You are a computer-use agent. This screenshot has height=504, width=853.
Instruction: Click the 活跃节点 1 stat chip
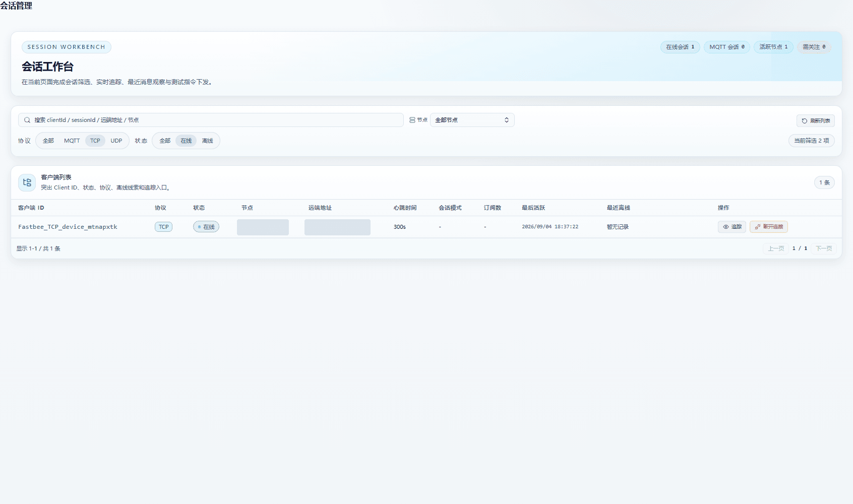coord(774,47)
